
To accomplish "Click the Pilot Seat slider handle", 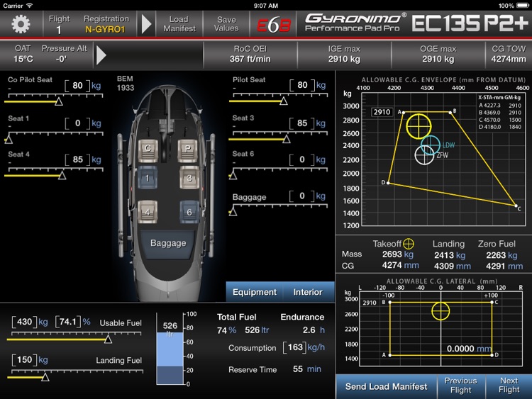I will tap(284, 101).
